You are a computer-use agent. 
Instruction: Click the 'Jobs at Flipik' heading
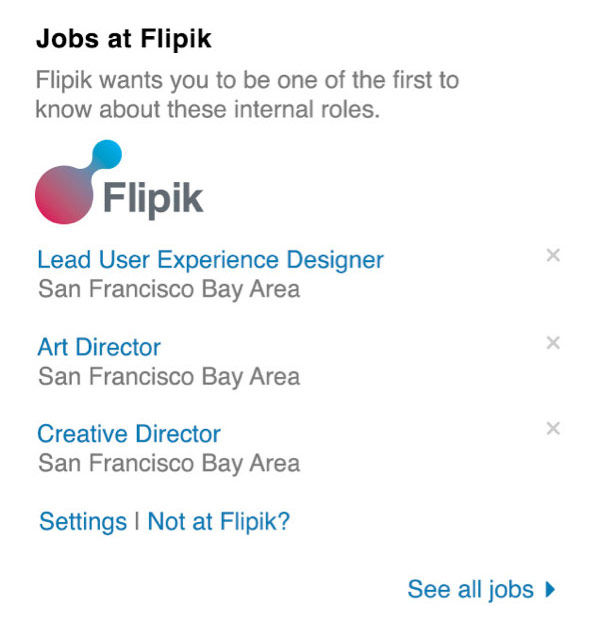point(124,40)
